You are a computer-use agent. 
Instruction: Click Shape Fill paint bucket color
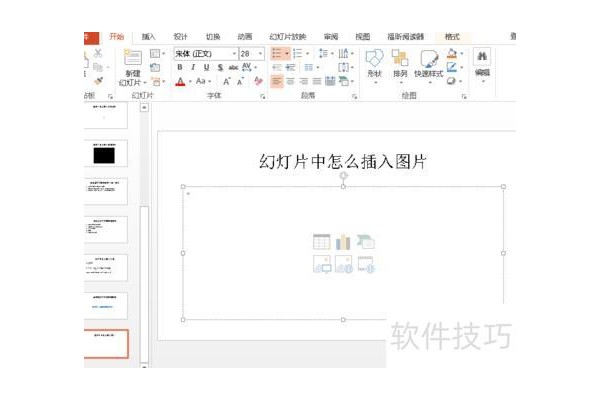tap(452, 53)
